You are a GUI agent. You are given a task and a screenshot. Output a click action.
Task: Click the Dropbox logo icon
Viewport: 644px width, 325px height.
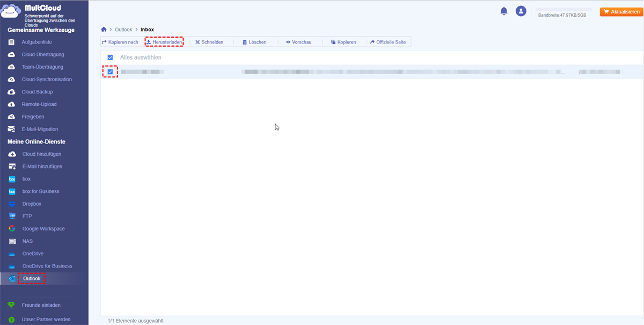tap(12, 204)
